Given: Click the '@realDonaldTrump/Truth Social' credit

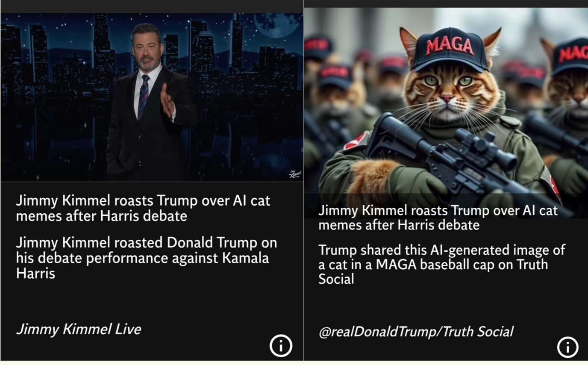Looking at the screenshot, I should 416,332.
